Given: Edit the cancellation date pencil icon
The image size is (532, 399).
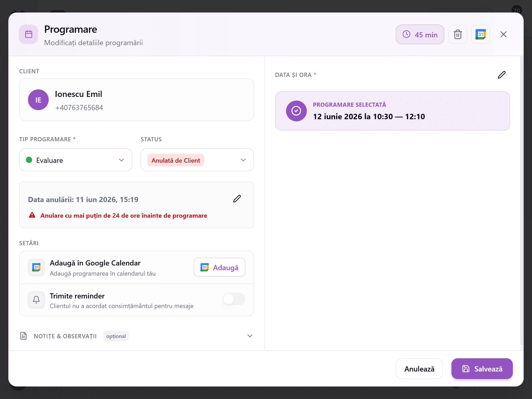Looking at the screenshot, I should (237, 199).
